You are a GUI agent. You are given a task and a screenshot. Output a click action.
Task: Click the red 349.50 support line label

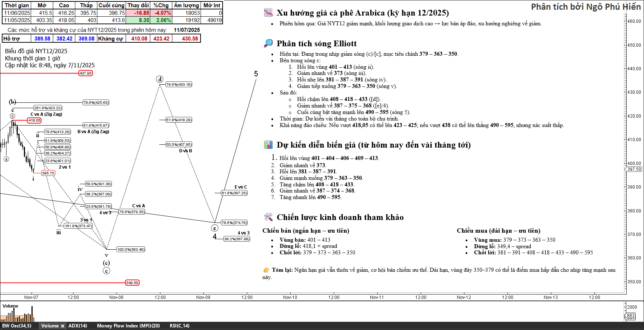132,283
